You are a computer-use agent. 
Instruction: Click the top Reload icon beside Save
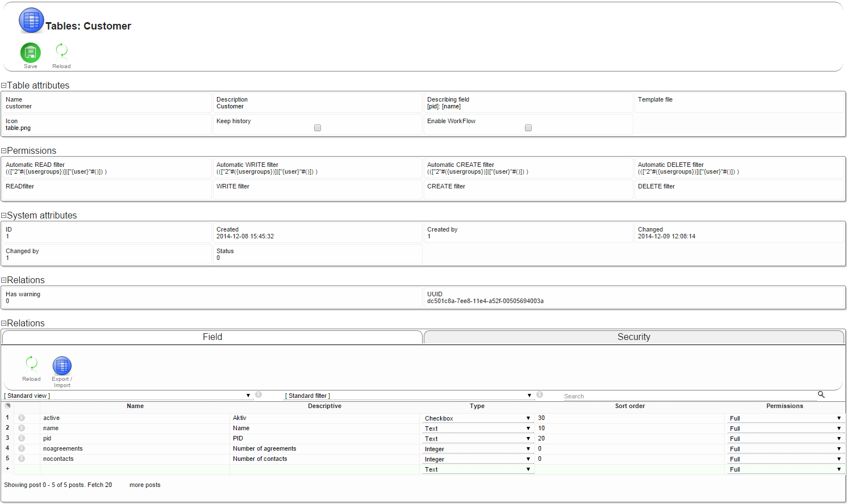(x=61, y=51)
